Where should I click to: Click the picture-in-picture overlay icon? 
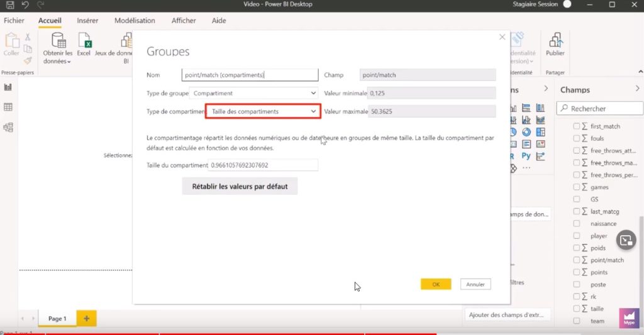(x=626, y=241)
